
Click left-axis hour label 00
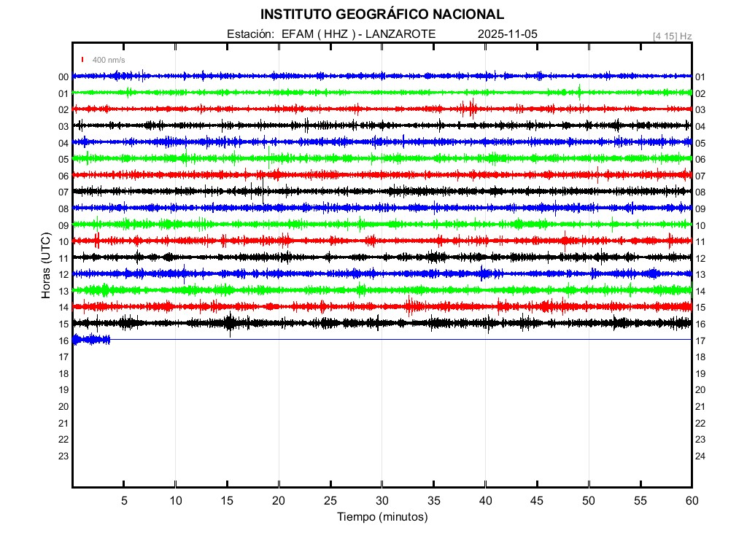tap(63, 77)
